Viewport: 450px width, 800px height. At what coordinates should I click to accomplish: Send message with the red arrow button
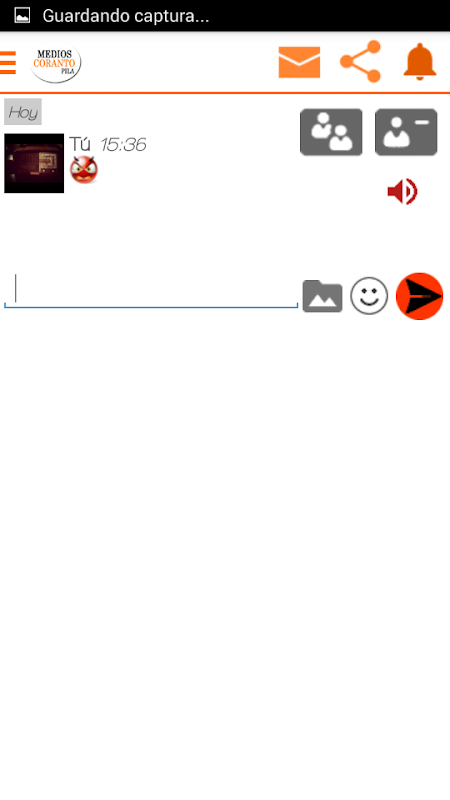(x=419, y=296)
